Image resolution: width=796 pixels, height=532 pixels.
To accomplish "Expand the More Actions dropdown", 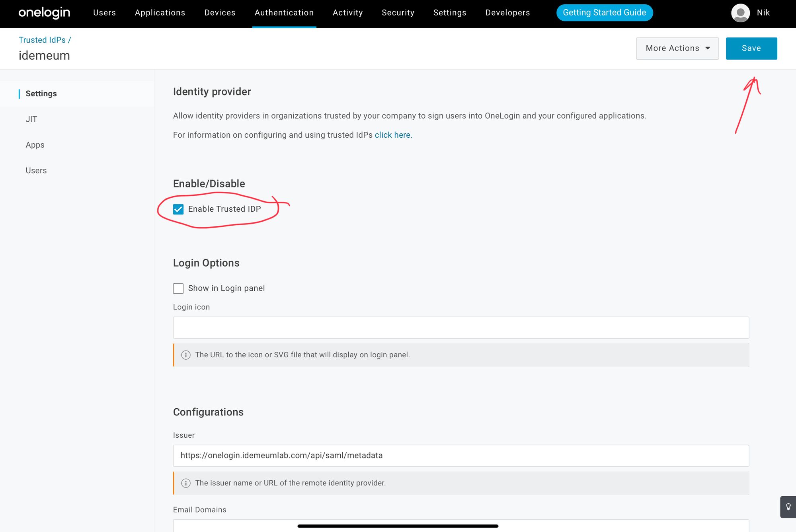I will click(677, 49).
